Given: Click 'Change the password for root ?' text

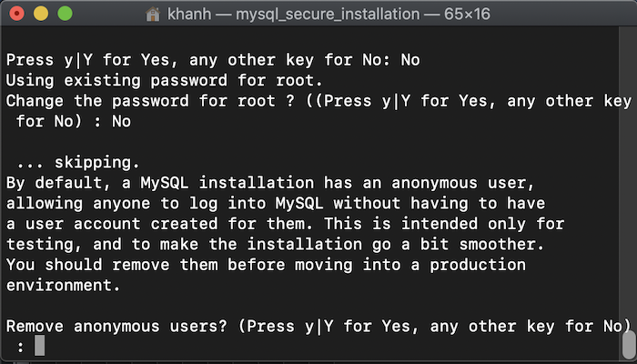Looking at the screenshot, I should coord(150,101).
